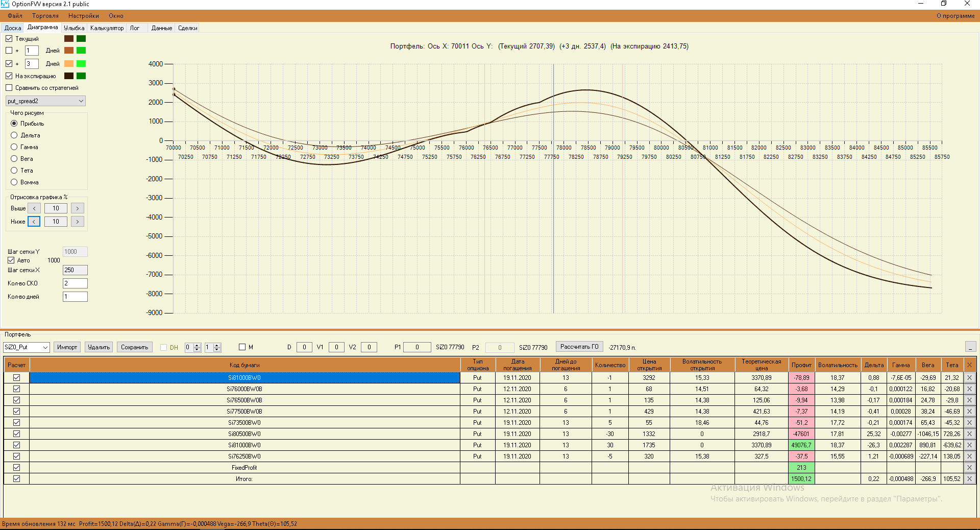
Task: Click the Шаг сетки X input field
Action: [75, 270]
